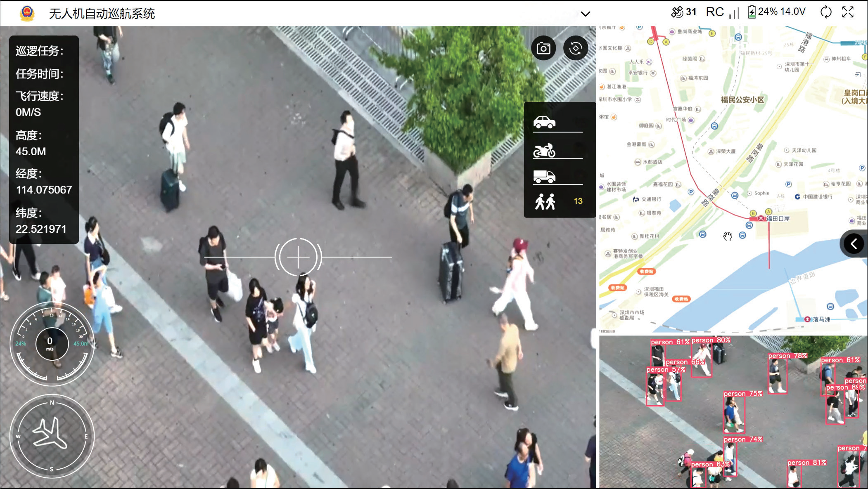Click the speedometer gauge dial
The image size is (868, 489).
(x=52, y=343)
